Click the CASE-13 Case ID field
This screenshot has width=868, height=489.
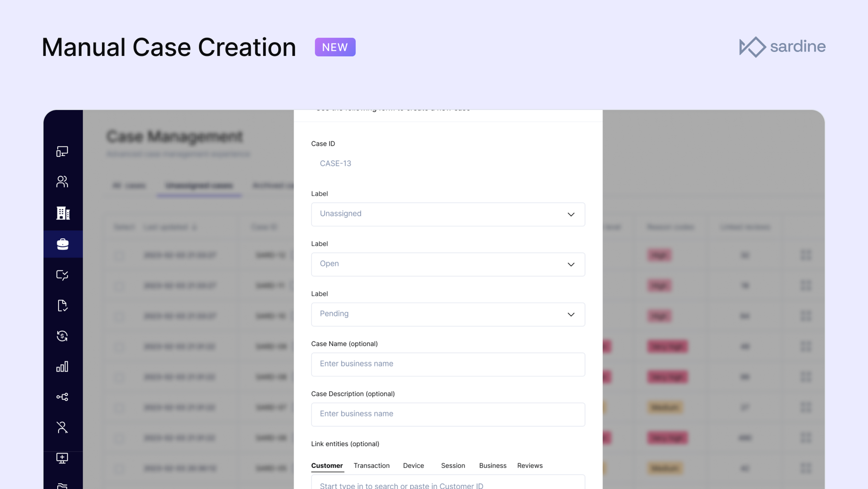point(335,163)
